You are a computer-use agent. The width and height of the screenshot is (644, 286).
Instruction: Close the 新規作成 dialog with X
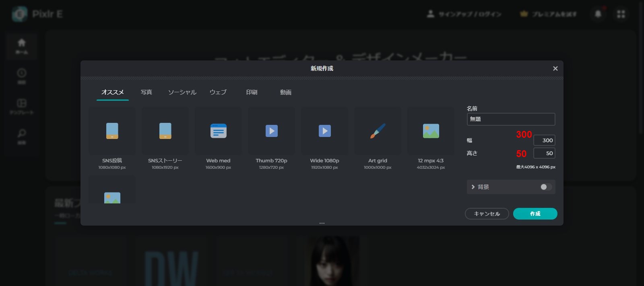point(555,68)
